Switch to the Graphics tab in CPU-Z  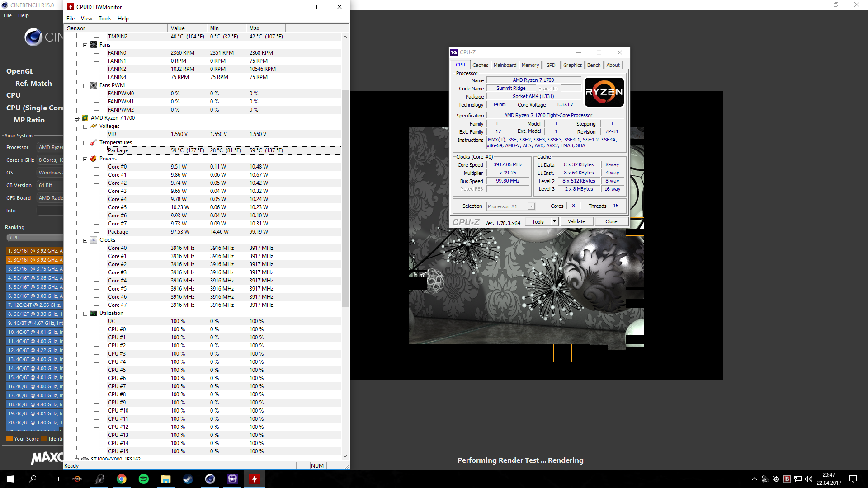click(x=573, y=65)
